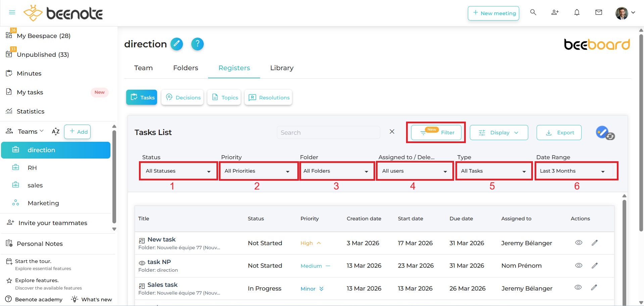Switch to the Decisions tab

pos(182,97)
